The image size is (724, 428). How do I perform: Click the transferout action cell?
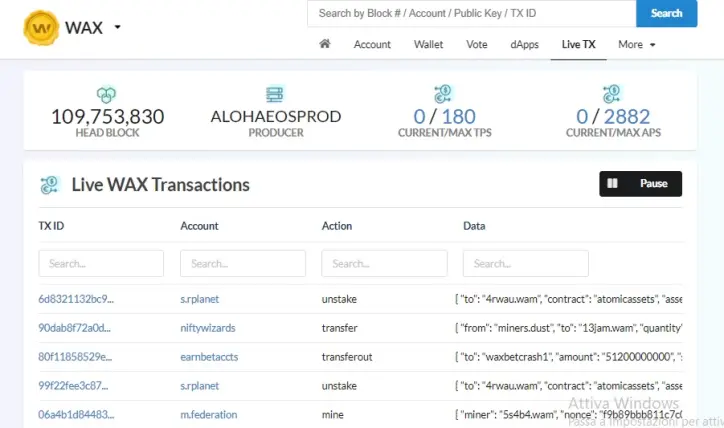pos(347,357)
